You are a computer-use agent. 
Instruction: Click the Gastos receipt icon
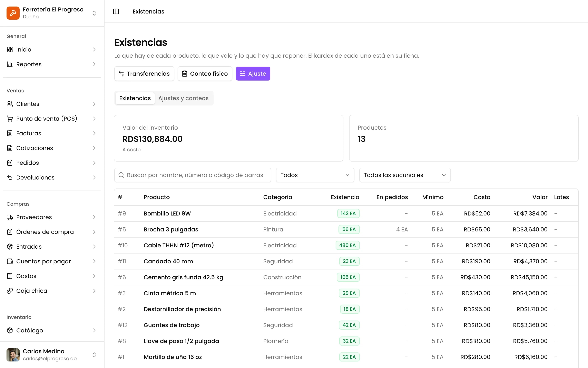tap(10, 276)
